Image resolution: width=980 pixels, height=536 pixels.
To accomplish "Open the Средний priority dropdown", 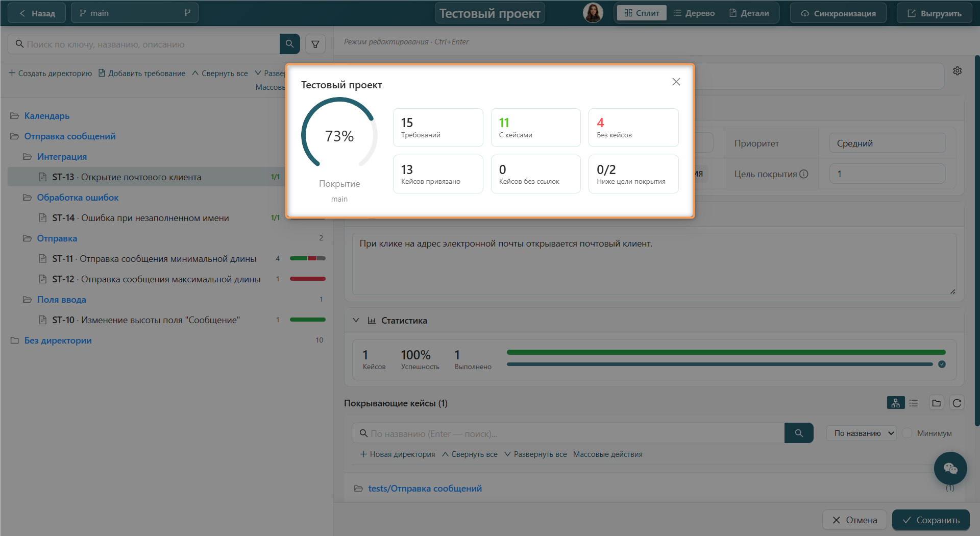I will (x=888, y=143).
